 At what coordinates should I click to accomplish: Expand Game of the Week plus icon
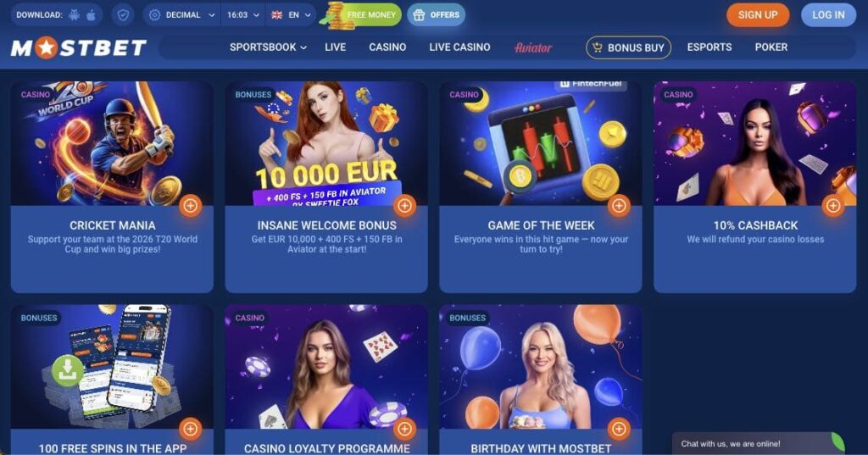(619, 206)
